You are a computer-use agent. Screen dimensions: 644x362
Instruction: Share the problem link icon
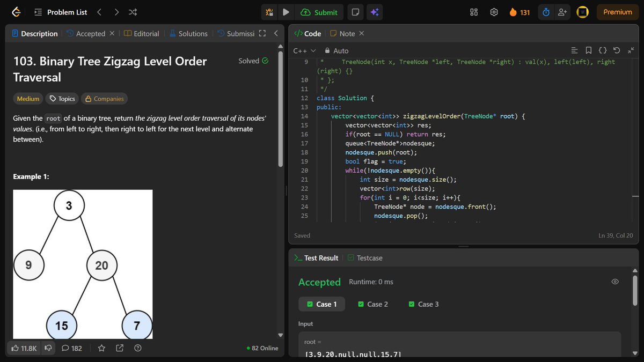120,348
